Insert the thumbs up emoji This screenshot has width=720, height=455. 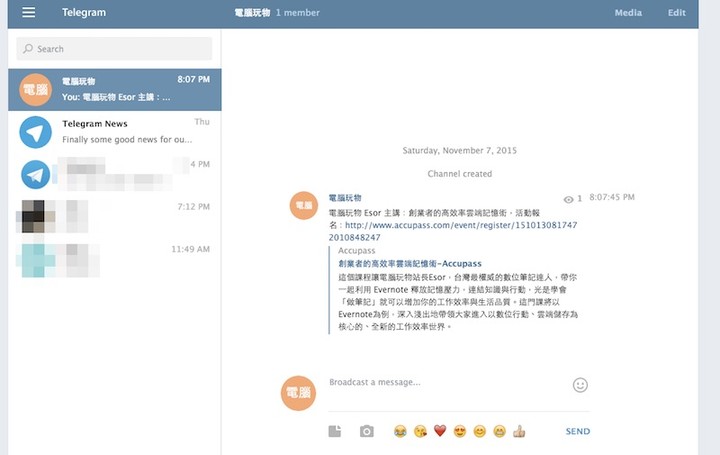click(519, 431)
